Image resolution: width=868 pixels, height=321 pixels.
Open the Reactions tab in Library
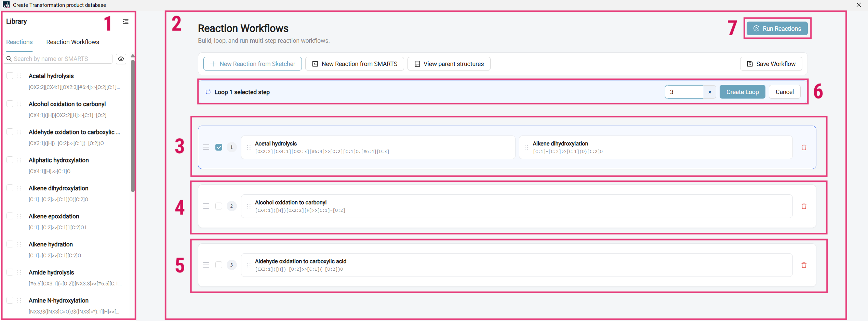pos(19,42)
